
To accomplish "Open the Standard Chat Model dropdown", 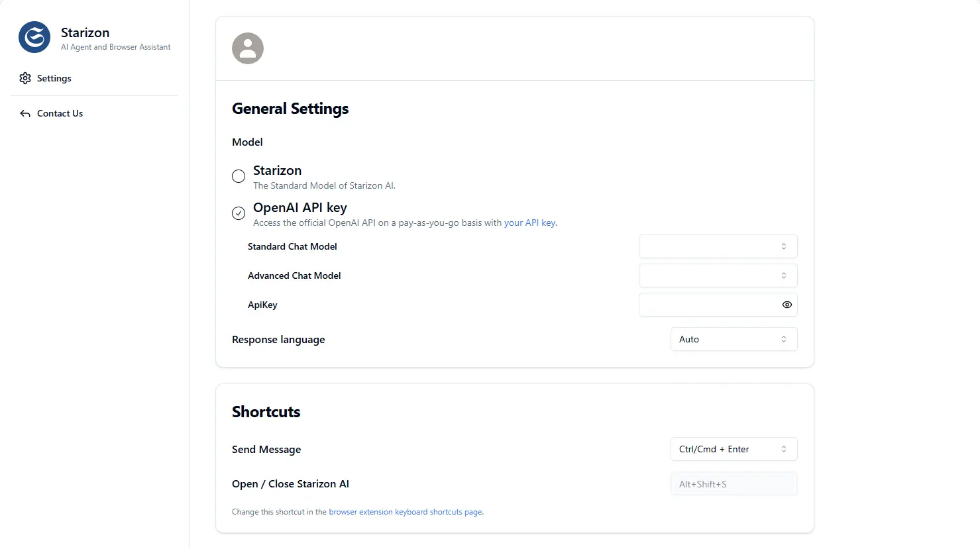I will coord(717,246).
